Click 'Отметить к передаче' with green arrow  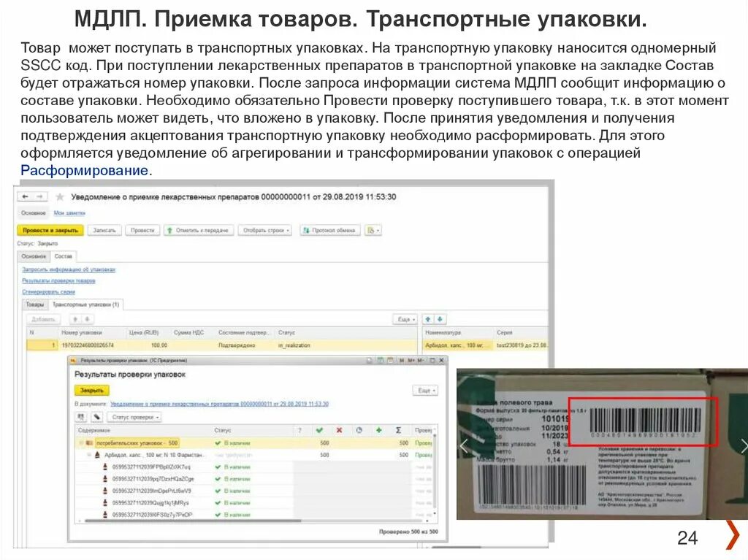[199, 231]
